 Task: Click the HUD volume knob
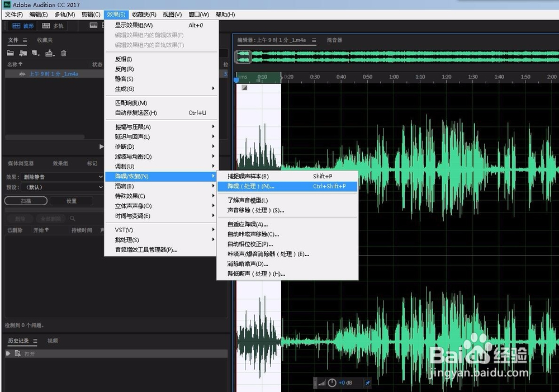[332, 382]
